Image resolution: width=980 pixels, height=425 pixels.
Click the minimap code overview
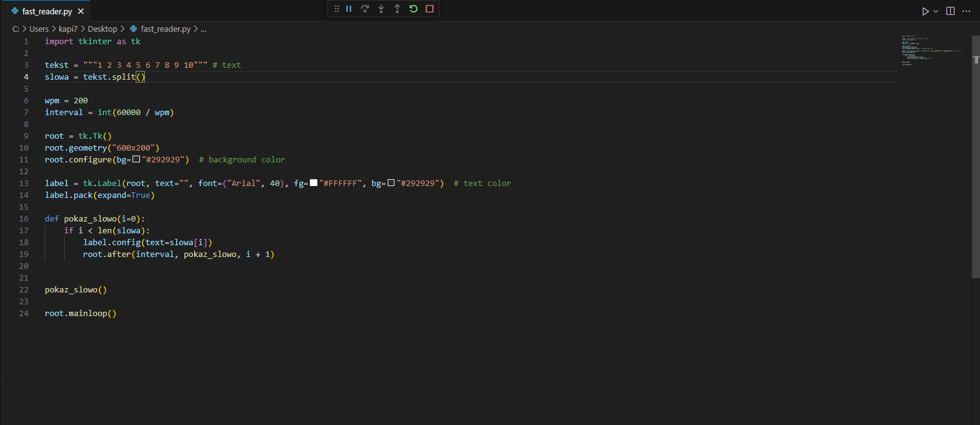[x=932, y=50]
